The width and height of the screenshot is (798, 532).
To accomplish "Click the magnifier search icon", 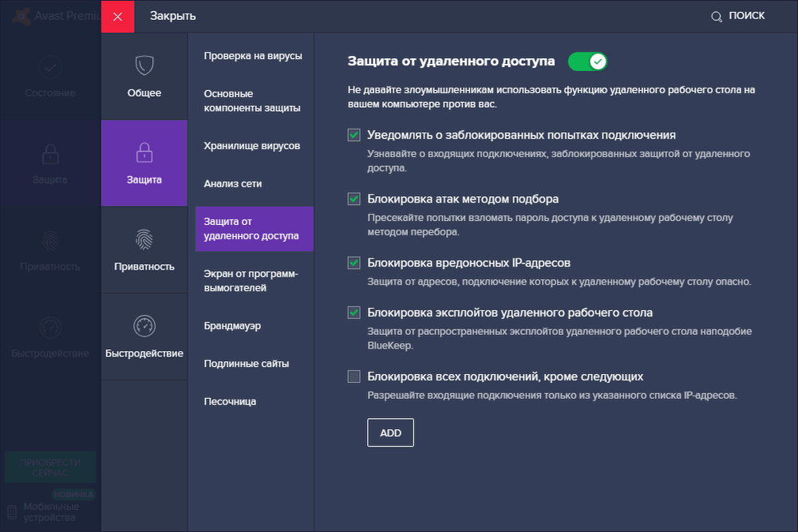I will pos(716,16).
